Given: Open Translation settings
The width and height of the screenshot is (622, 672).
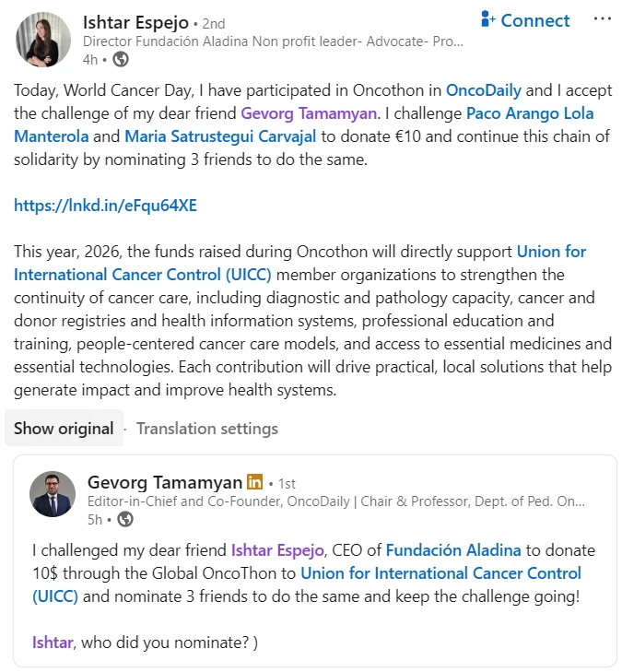Looking at the screenshot, I should (207, 428).
